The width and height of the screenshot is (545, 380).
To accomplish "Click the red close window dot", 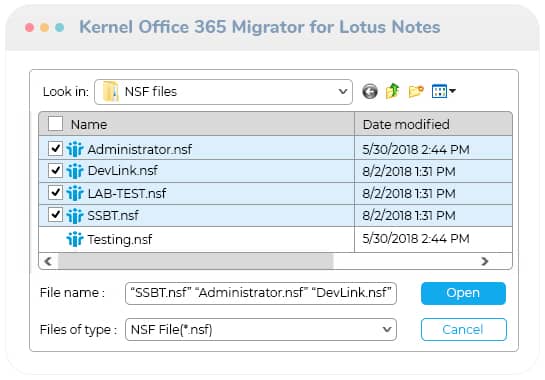I will click(30, 27).
